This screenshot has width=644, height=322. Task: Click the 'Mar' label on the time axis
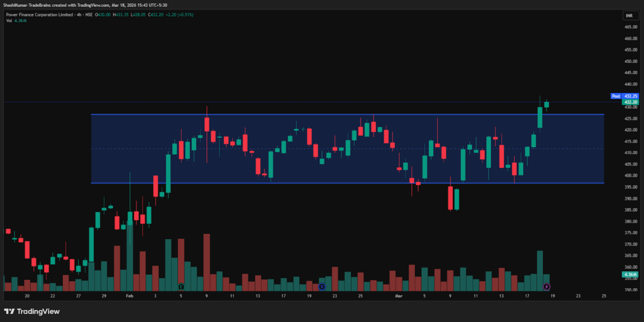pos(398,295)
